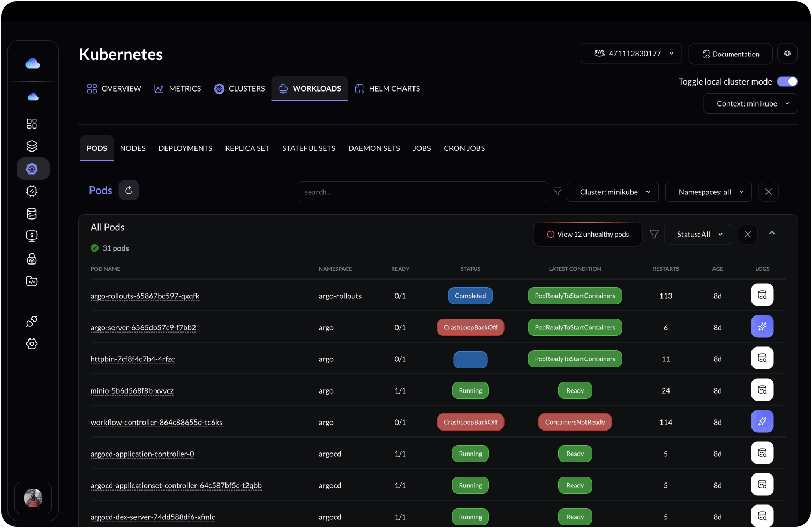Open logs for argocd-application-controller-0

click(x=762, y=453)
